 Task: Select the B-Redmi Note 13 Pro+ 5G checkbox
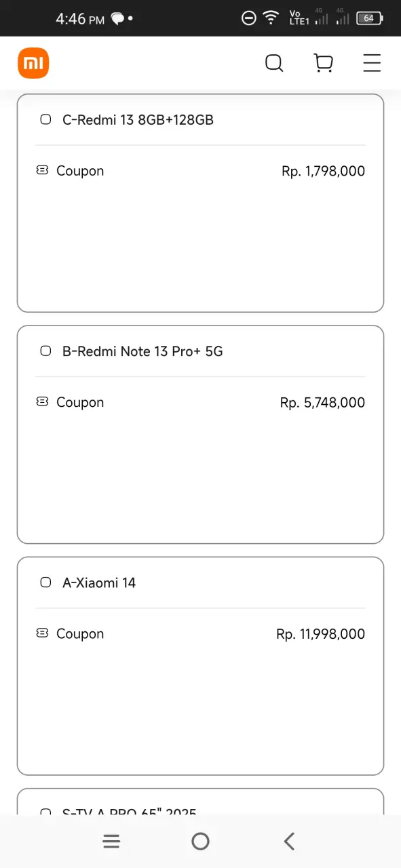coord(45,351)
